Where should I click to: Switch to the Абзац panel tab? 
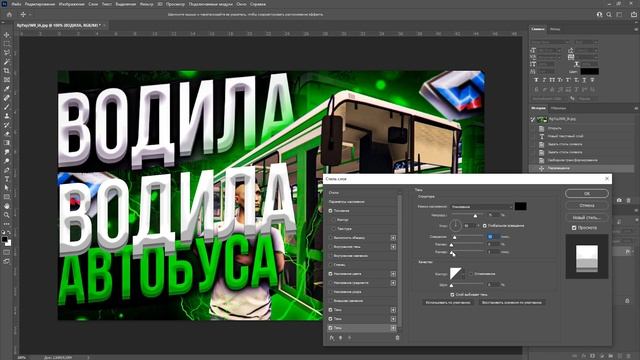tap(555, 29)
